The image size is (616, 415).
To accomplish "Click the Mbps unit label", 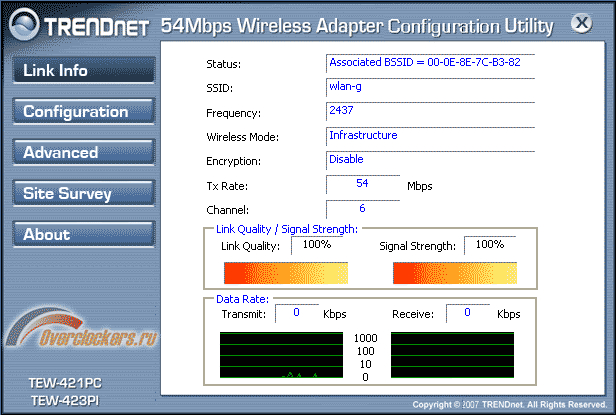I will [420, 186].
